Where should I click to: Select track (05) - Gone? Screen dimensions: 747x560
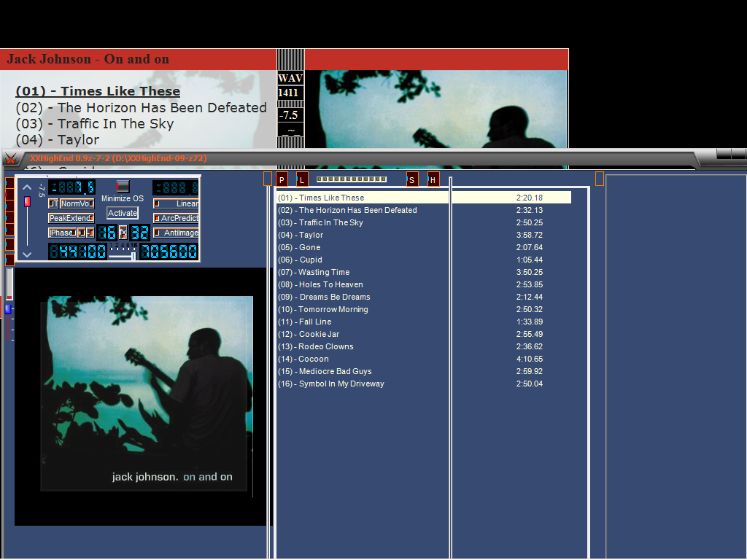(x=424, y=247)
